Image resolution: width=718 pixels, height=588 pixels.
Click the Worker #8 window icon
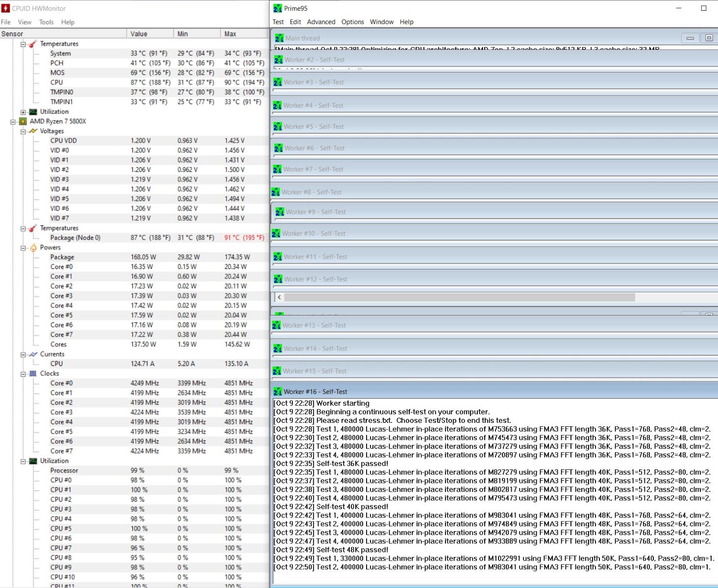pos(275,192)
